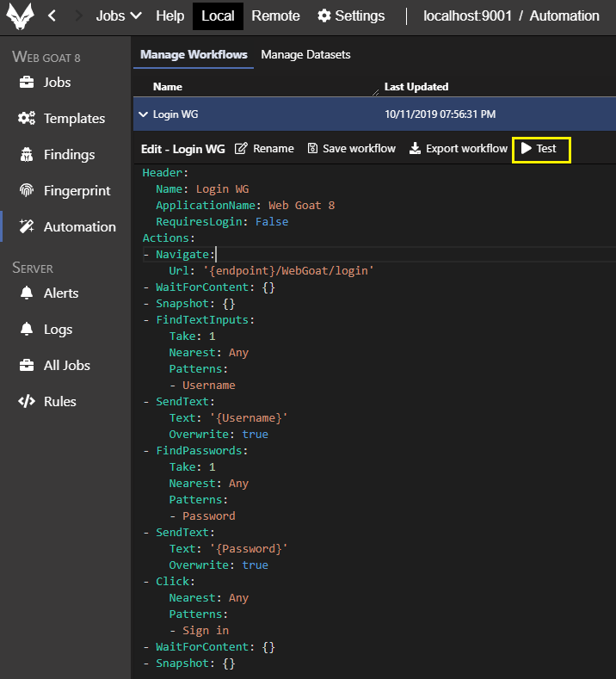
Task: Open Logs in the sidebar
Action: click(58, 330)
